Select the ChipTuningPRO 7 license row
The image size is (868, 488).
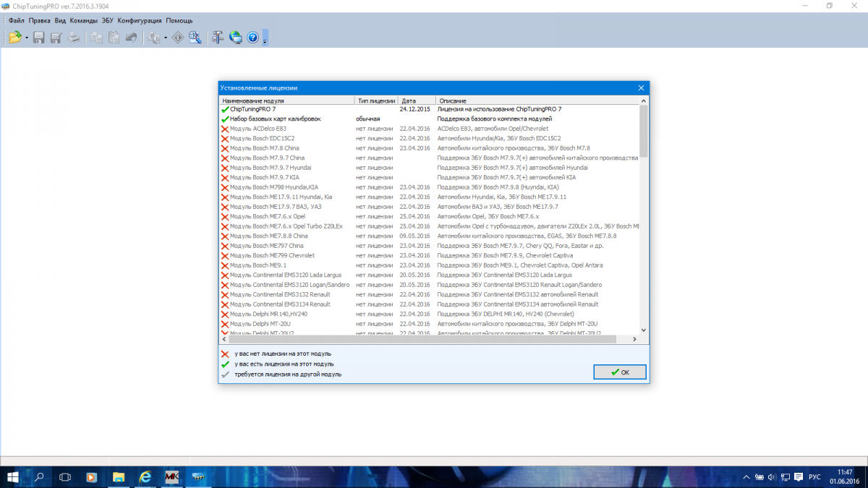pos(430,108)
